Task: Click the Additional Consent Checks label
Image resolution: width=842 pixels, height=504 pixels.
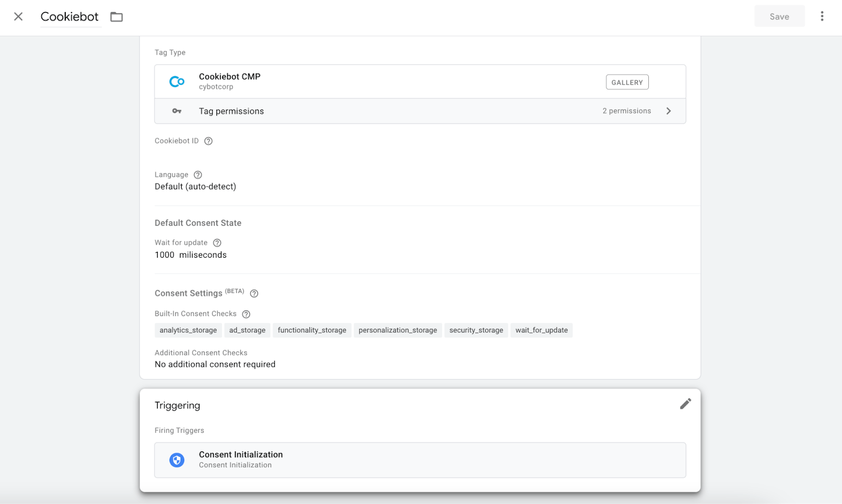Action: 201,353
